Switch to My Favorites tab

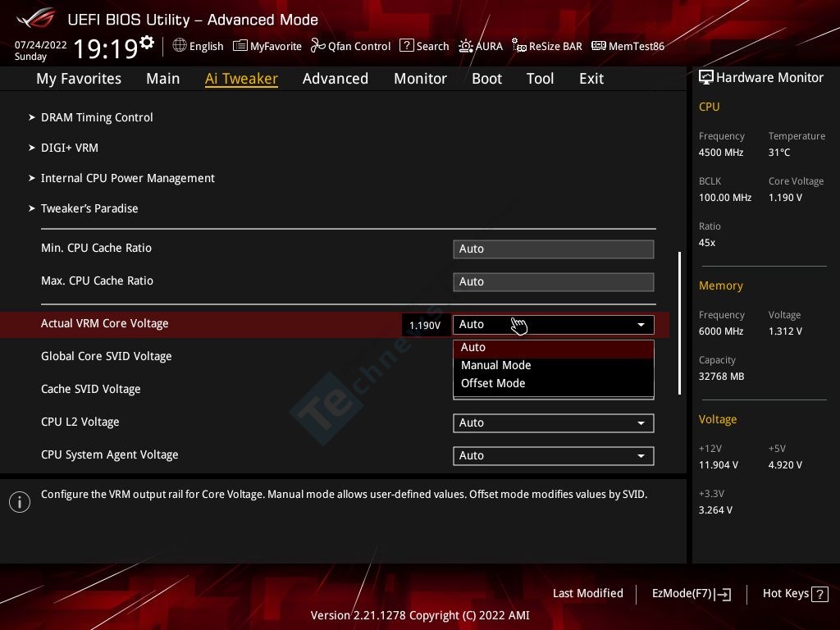pyautogui.click(x=79, y=79)
